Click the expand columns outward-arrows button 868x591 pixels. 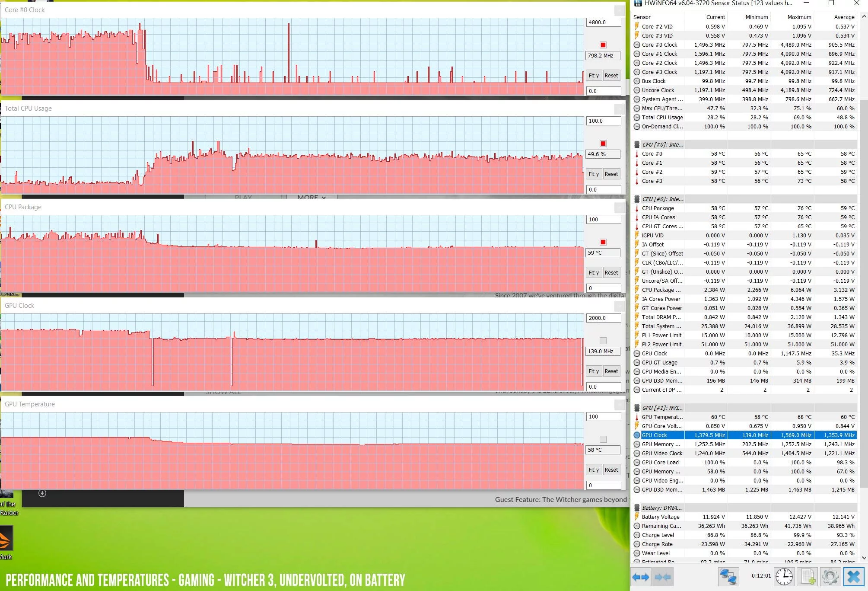641,577
